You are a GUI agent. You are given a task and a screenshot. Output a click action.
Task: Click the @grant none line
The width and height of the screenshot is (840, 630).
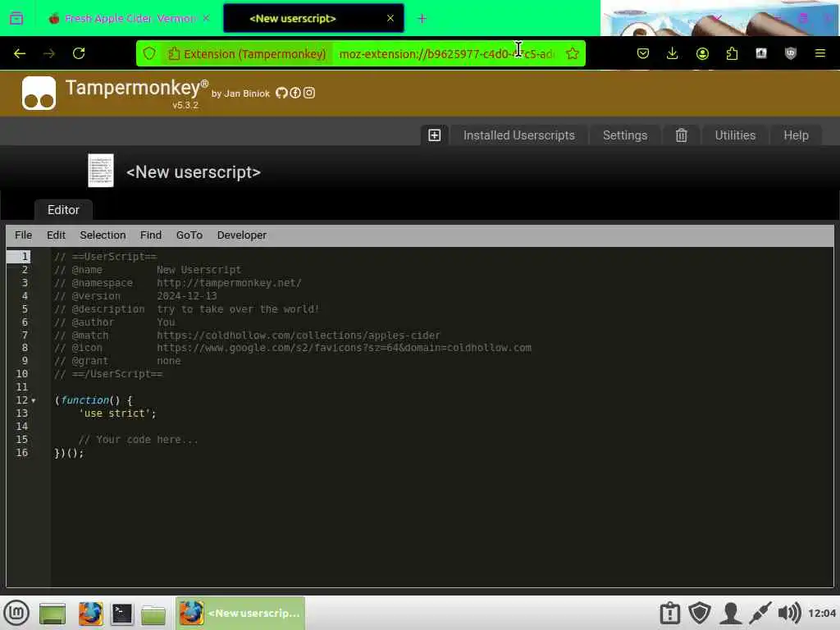point(117,361)
